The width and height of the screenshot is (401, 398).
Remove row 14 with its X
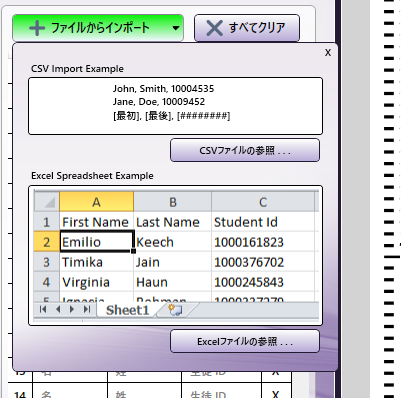(x=275, y=394)
